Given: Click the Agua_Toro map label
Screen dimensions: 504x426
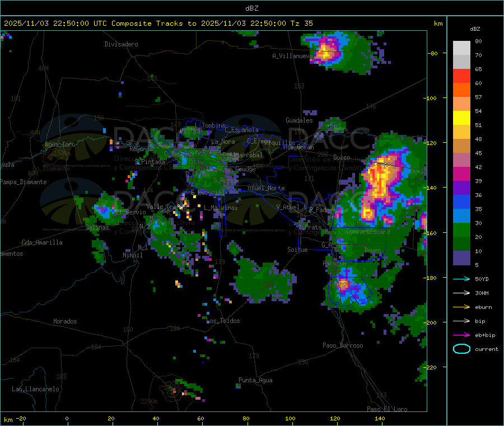Looking at the screenshot, I should [60, 144].
